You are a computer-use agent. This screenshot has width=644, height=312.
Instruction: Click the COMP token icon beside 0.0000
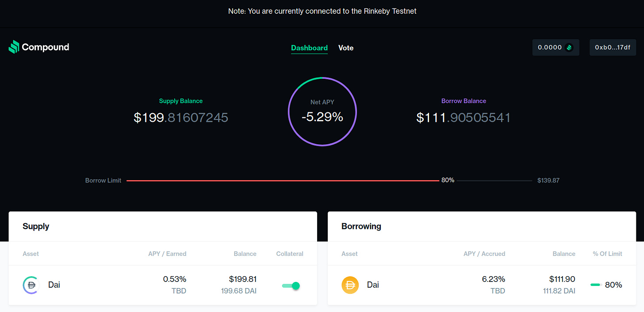click(569, 47)
